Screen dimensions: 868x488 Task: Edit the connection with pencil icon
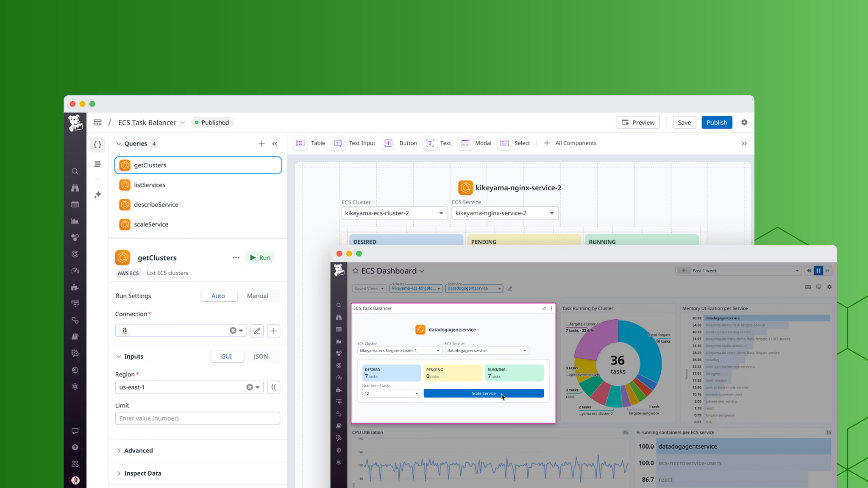pyautogui.click(x=257, y=331)
